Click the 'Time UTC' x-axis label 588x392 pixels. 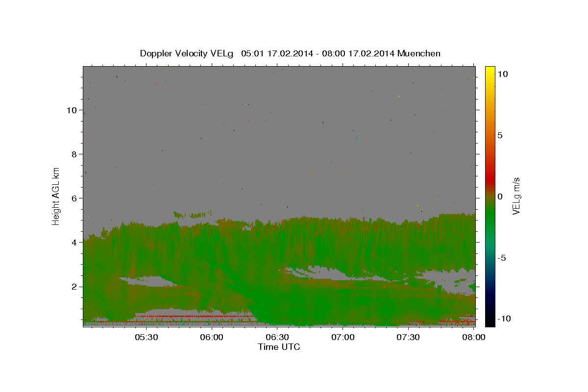click(279, 347)
